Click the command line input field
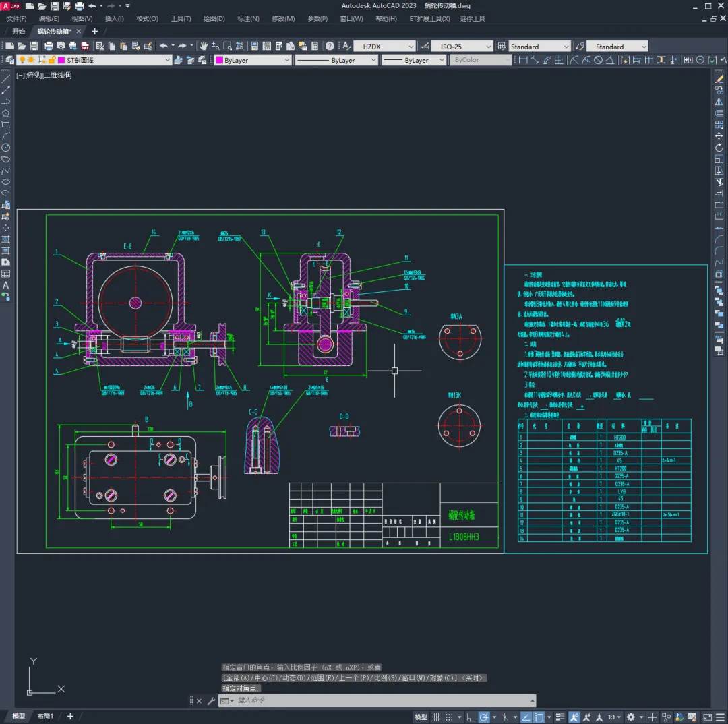Image resolution: width=728 pixels, height=724 pixels. pyautogui.click(x=377, y=701)
